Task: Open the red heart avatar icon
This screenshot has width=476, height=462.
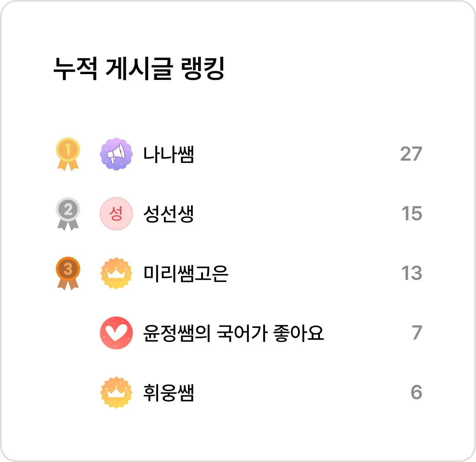Action: [x=116, y=333]
